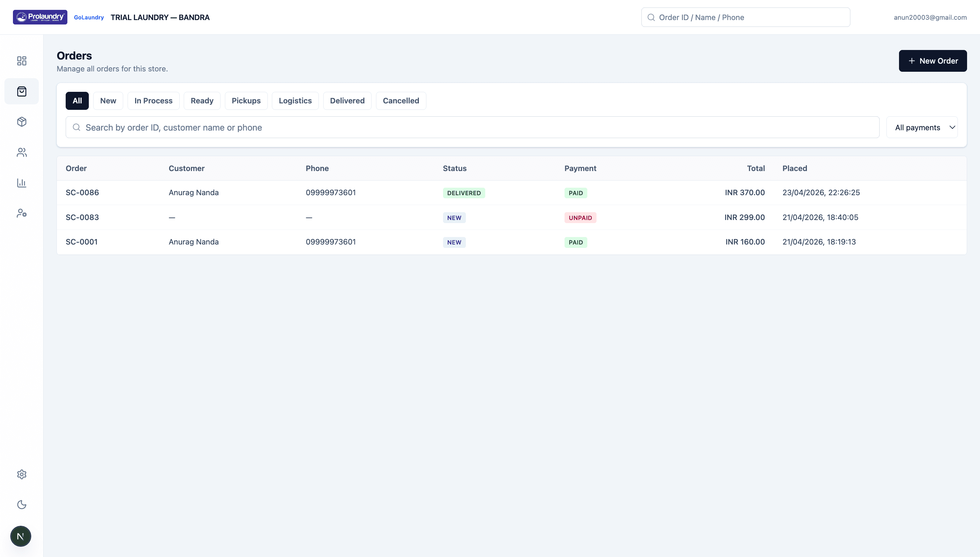Click the 23/04/2026, 22:26:25 placed date
Screen dimensions: 980x557
click(x=821, y=192)
